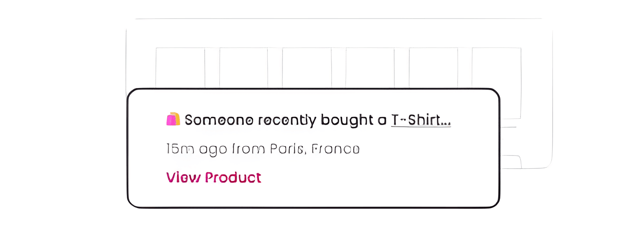Select the first placeholder box in the background row
The image size is (644, 232).
tap(180, 67)
